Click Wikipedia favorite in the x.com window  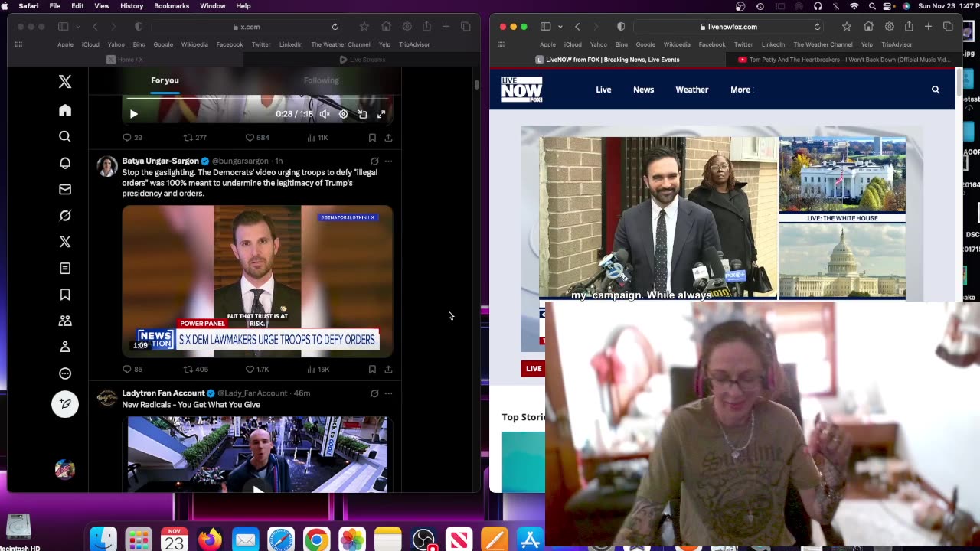pos(194,44)
